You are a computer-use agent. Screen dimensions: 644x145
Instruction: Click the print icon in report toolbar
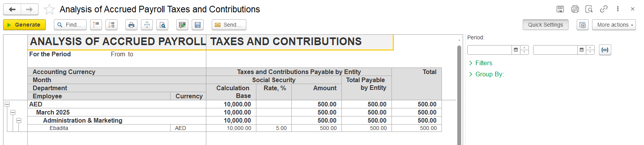click(131, 25)
